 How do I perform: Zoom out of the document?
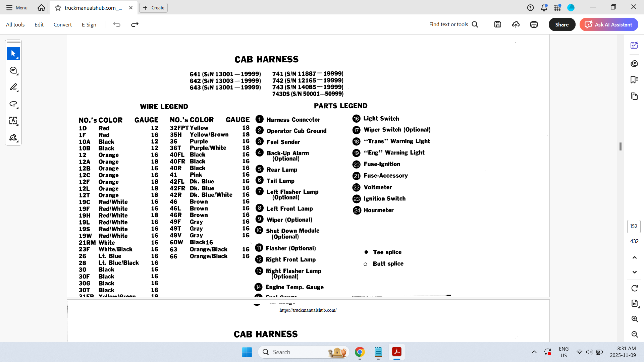pyautogui.click(x=634, y=334)
